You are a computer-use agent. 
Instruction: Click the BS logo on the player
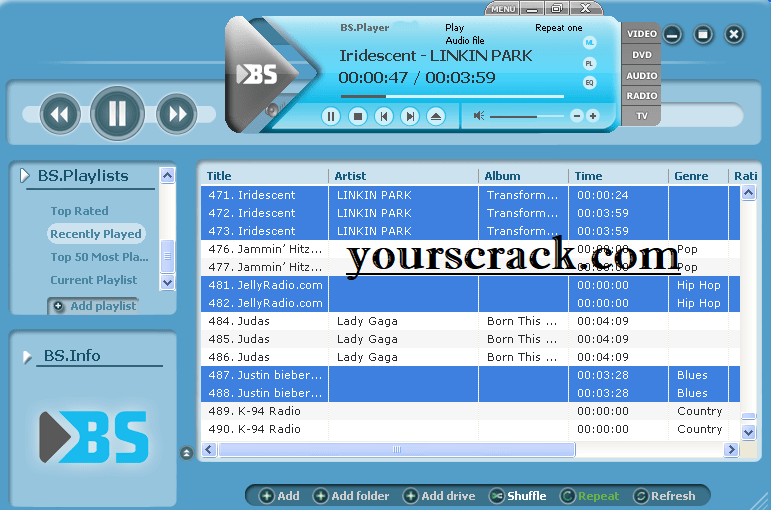[x=257, y=75]
